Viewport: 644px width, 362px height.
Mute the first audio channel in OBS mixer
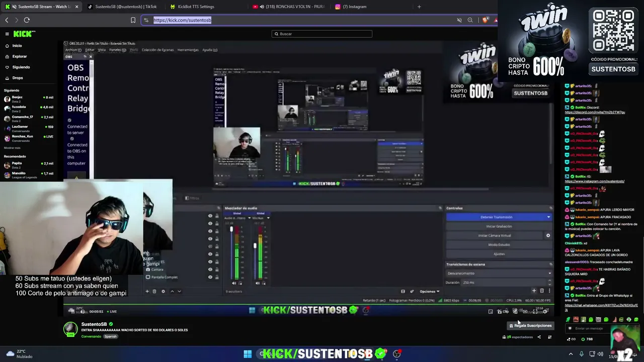click(234, 283)
